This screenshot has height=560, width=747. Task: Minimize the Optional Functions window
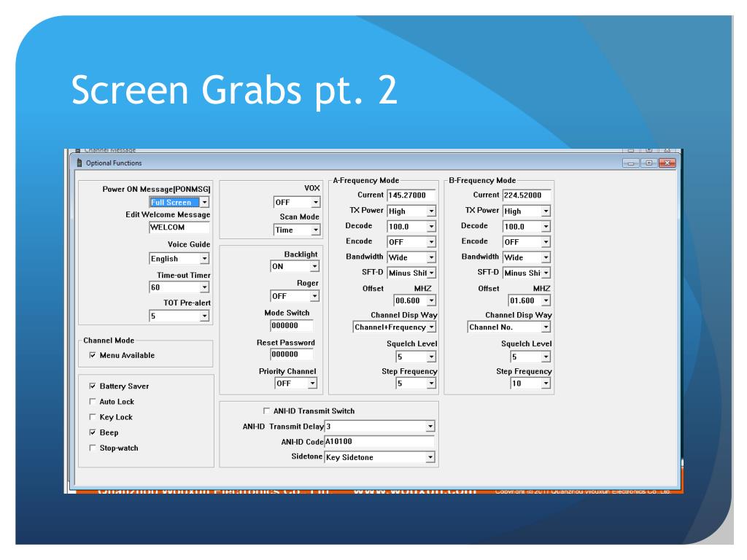631,163
